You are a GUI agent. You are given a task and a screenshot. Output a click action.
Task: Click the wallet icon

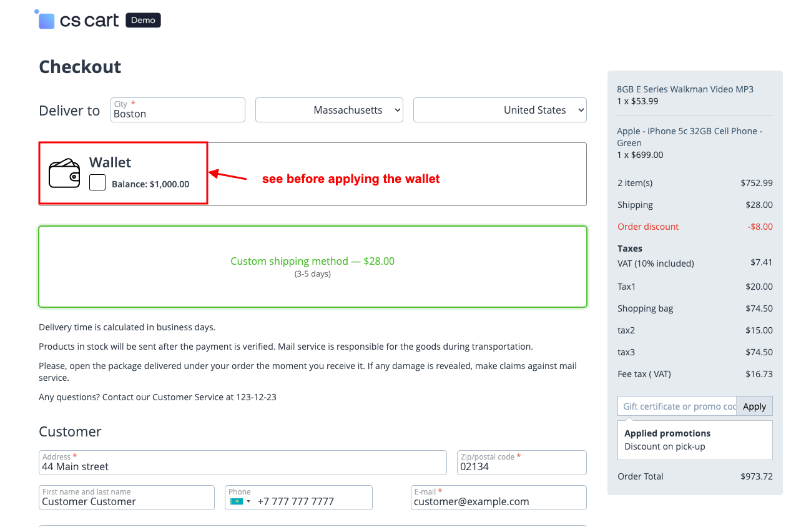pos(64,173)
